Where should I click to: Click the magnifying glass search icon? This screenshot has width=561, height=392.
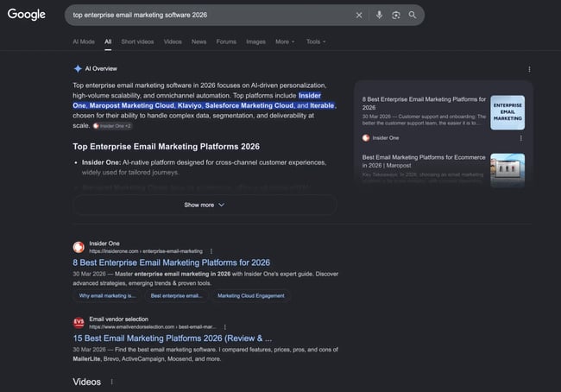pyautogui.click(x=413, y=15)
